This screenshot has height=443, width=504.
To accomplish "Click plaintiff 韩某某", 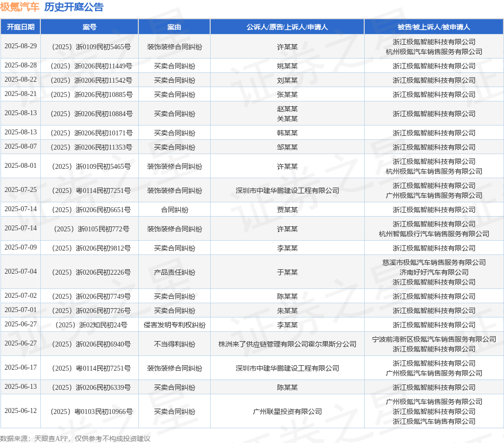I will point(287,133).
